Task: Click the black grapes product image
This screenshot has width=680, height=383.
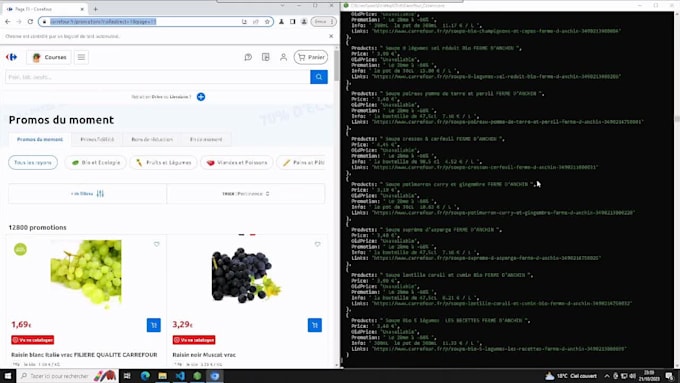Action: pyautogui.click(x=246, y=275)
